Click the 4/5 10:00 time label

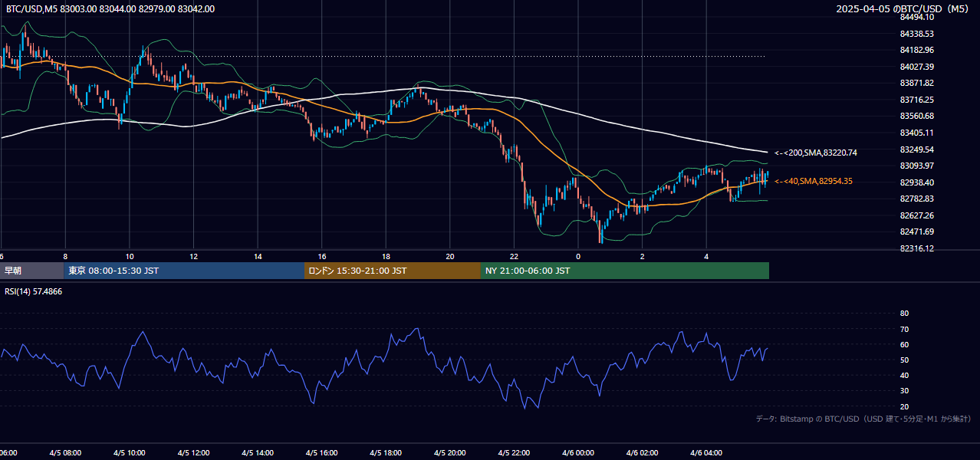click(x=130, y=453)
